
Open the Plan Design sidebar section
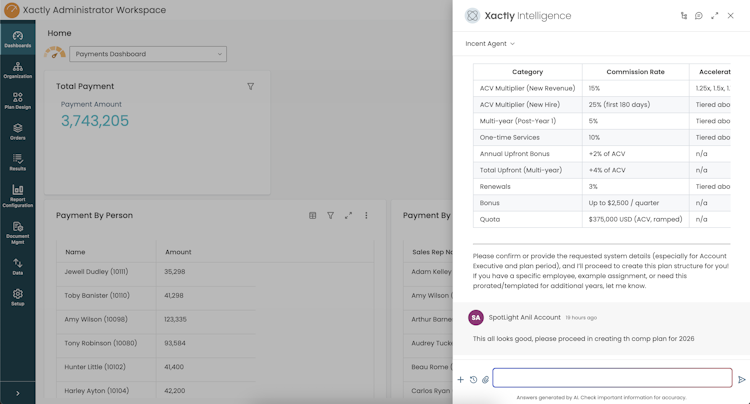point(18,101)
